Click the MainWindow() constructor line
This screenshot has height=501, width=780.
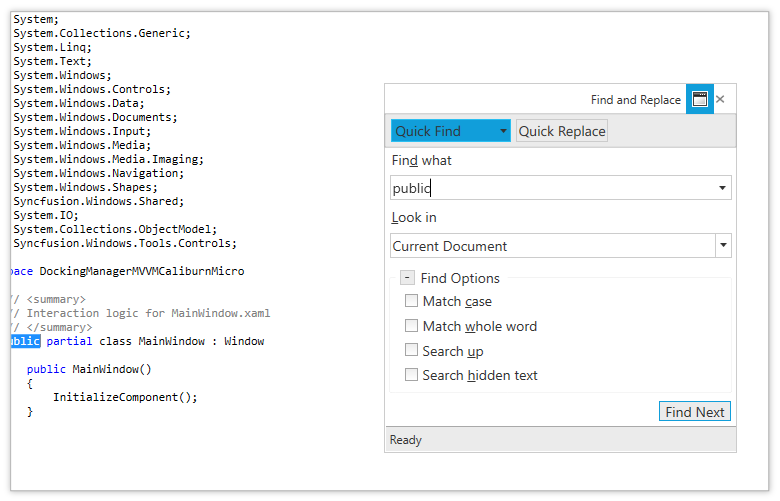coord(89,369)
